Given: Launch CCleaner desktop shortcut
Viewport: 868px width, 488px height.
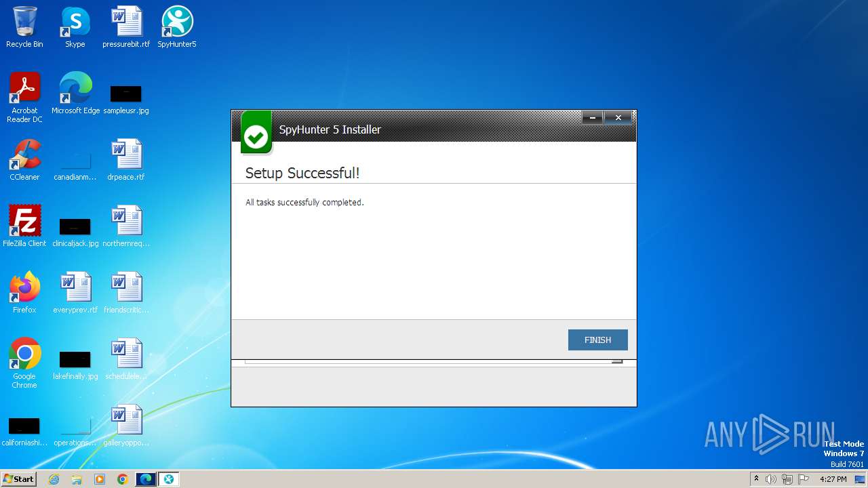Looking at the screenshot, I should [24, 160].
